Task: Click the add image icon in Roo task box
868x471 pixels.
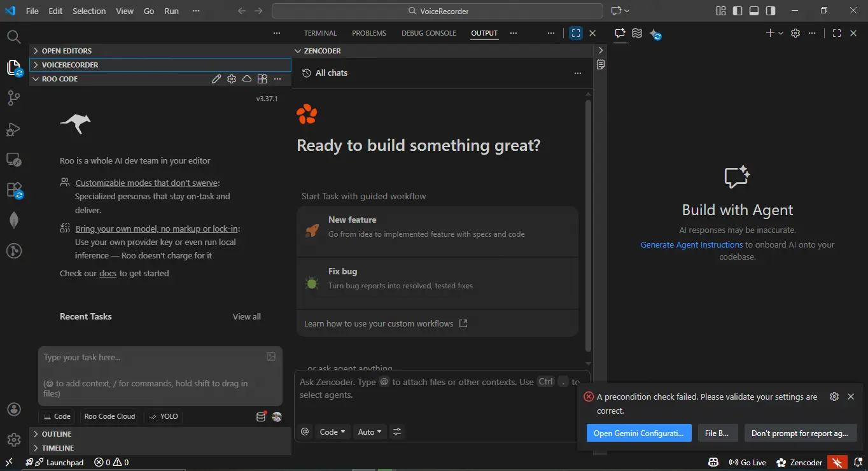Action: pyautogui.click(x=271, y=357)
